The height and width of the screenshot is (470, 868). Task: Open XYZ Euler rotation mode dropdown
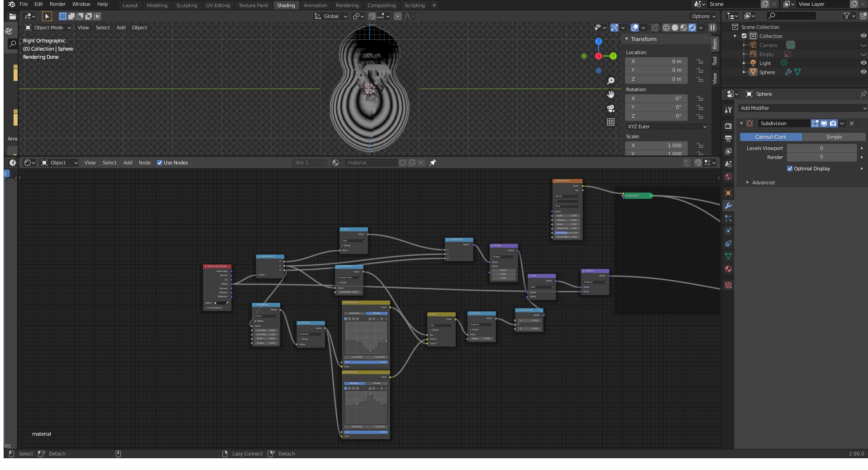[x=666, y=127]
